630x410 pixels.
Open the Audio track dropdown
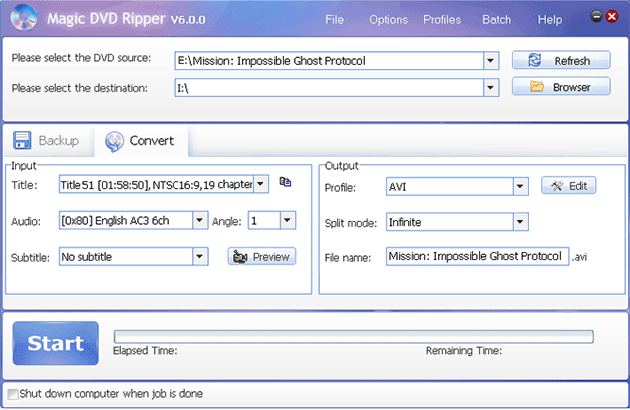[x=200, y=220]
